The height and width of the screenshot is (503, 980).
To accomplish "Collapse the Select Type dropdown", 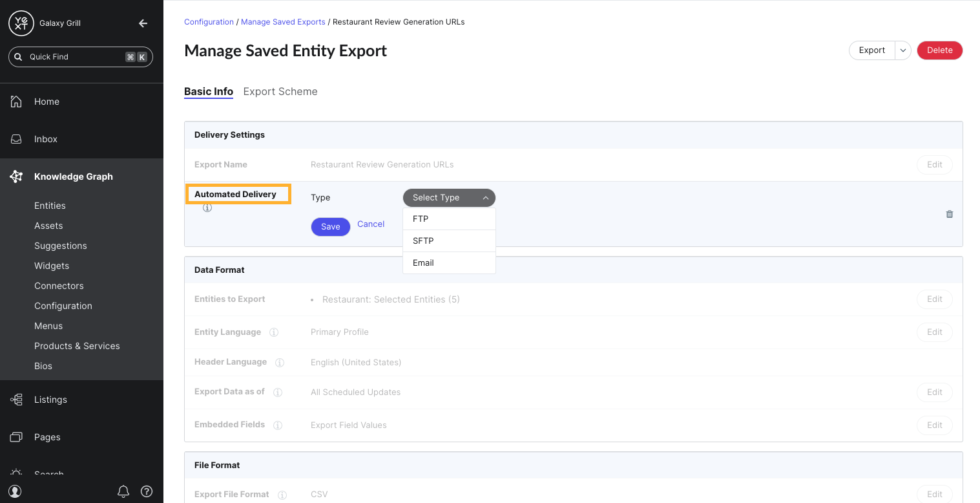I will pos(449,198).
